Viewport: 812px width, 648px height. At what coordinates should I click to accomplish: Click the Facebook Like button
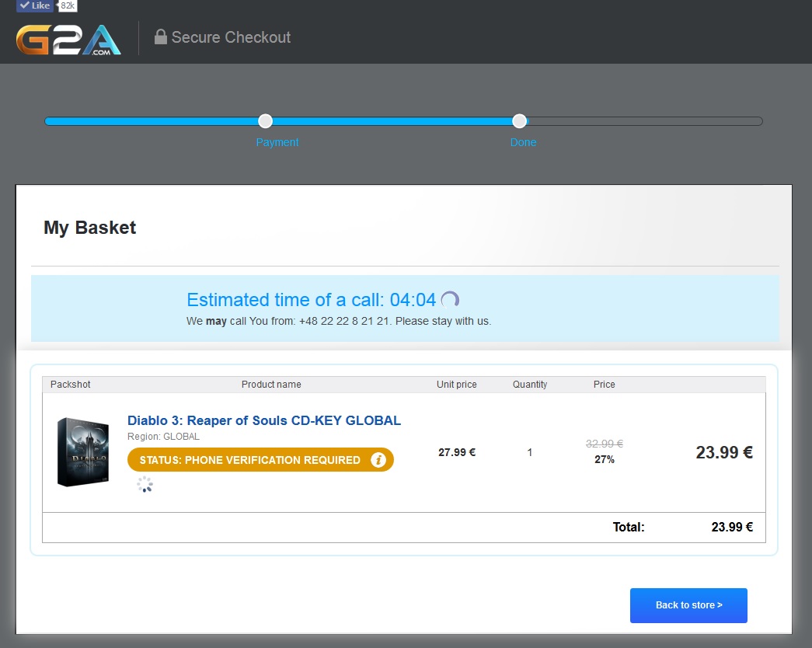tap(35, 5)
